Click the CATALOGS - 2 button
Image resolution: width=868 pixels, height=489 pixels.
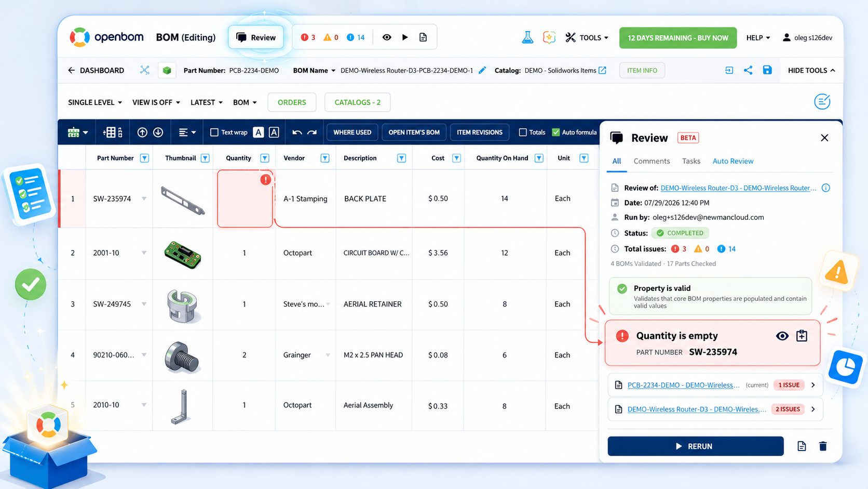(357, 102)
